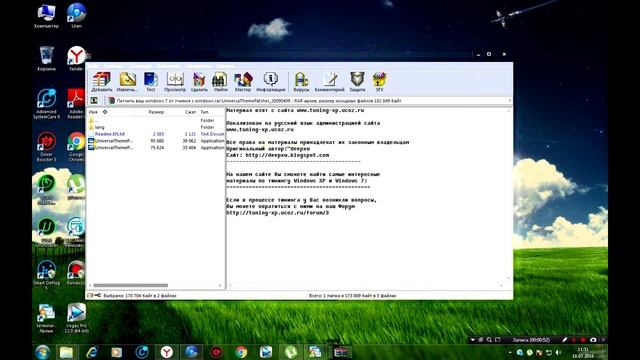
Task: Click the magnifier icon on recording bar
Action: (489, 340)
